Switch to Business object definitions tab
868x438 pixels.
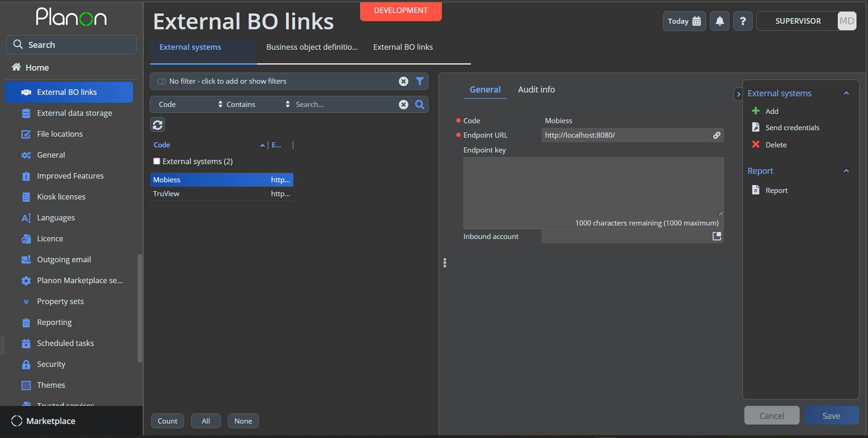[312, 47]
